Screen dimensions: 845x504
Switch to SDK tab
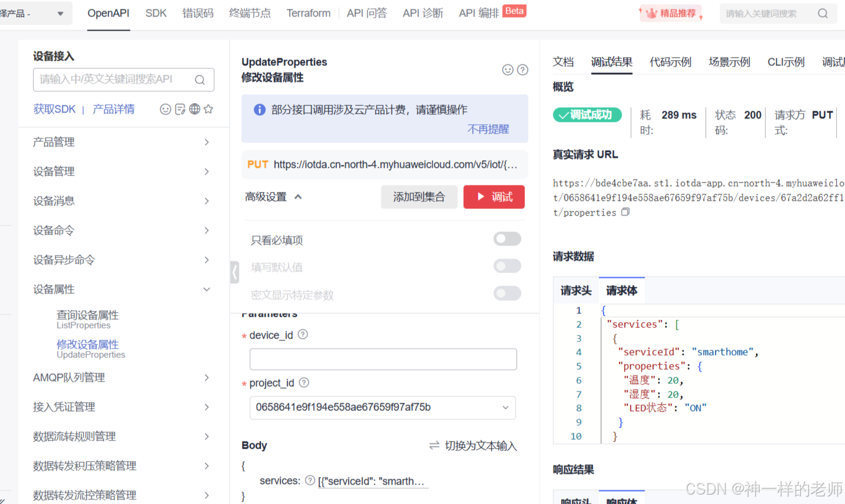(156, 13)
